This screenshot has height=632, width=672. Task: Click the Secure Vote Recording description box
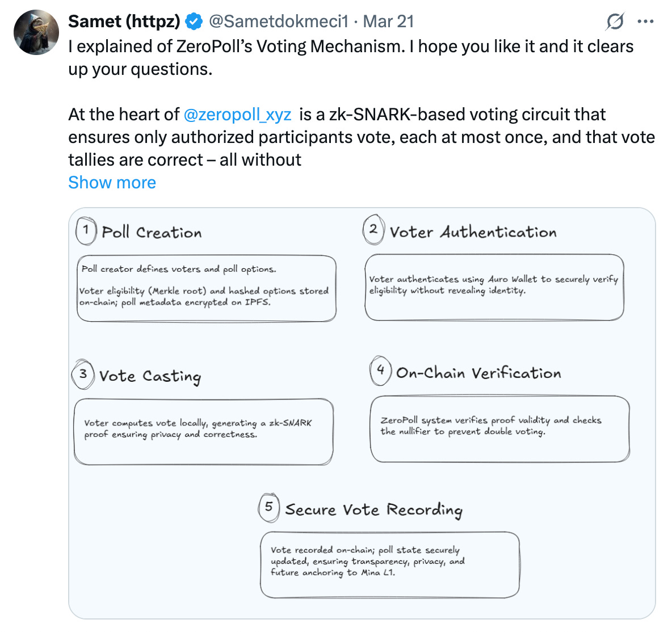[x=389, y=564]
